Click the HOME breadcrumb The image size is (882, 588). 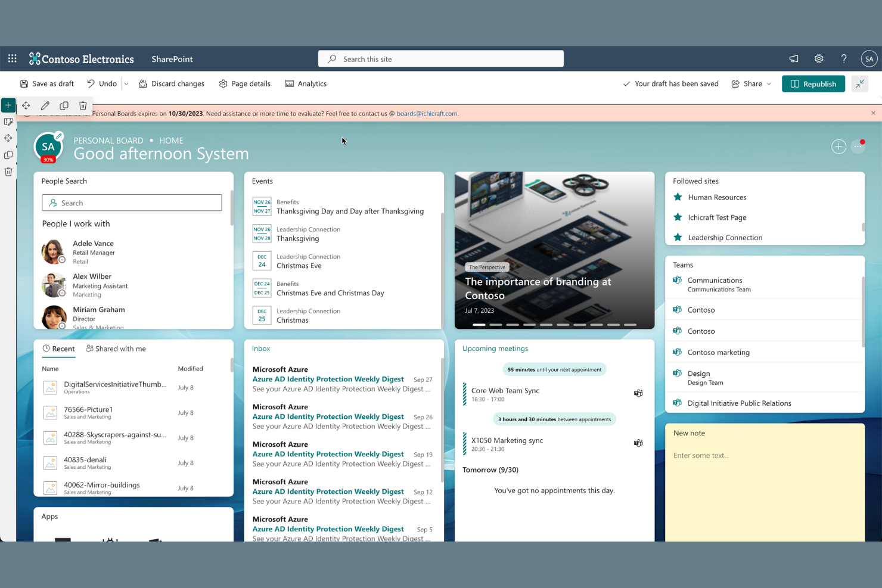click(x=171, y=141)
